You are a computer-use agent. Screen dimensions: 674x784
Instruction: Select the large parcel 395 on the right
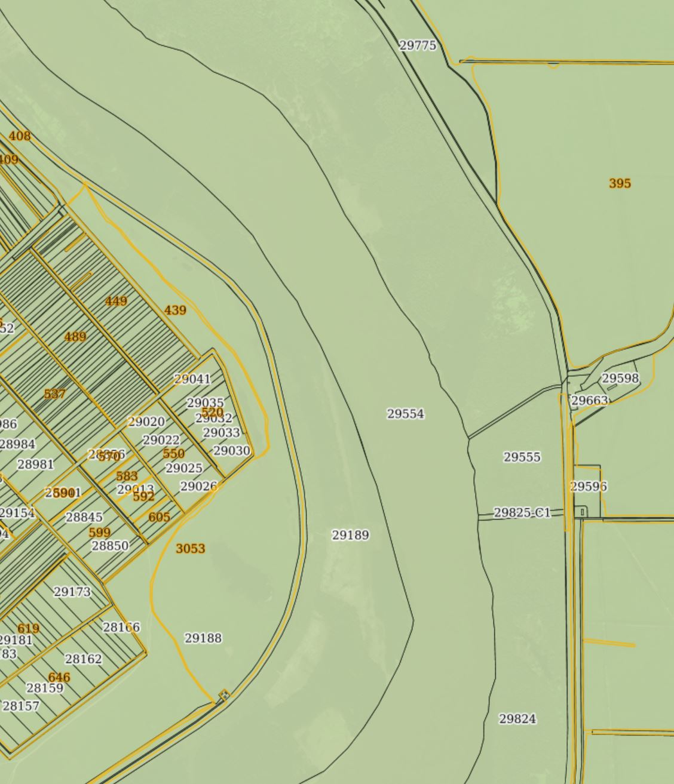click(x=620, y=183)
